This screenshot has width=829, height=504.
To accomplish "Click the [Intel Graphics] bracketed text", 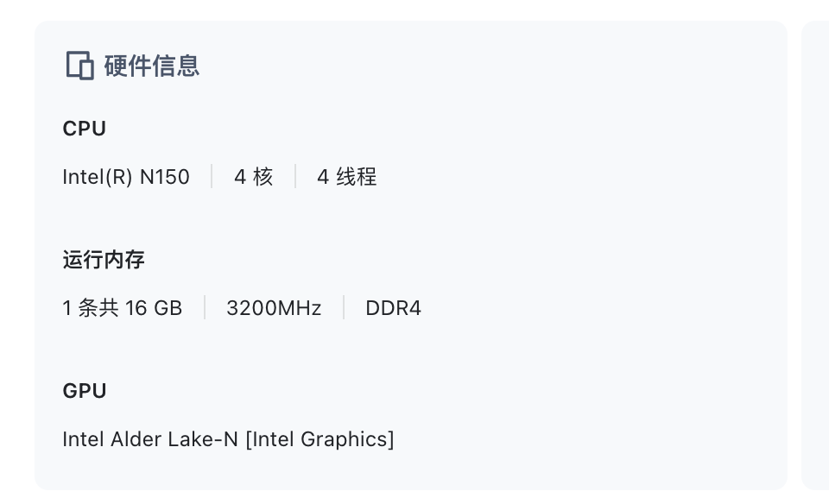I will (320, 439).
